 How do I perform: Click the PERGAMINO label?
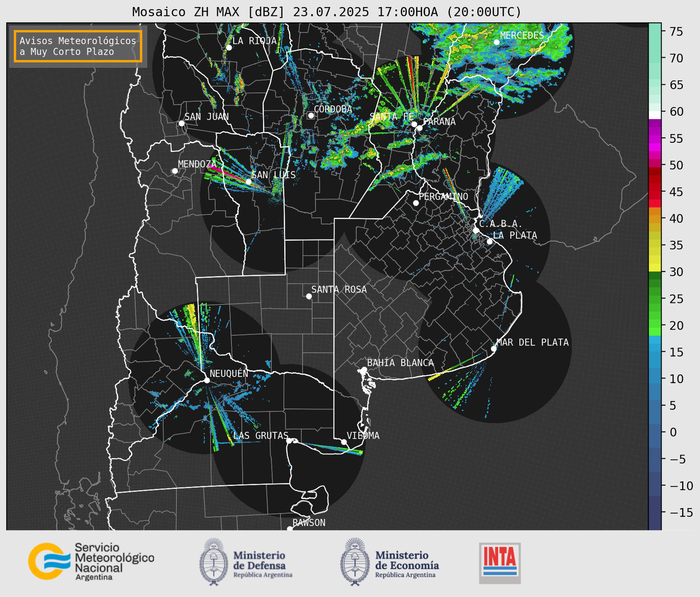tap(444, 196)
